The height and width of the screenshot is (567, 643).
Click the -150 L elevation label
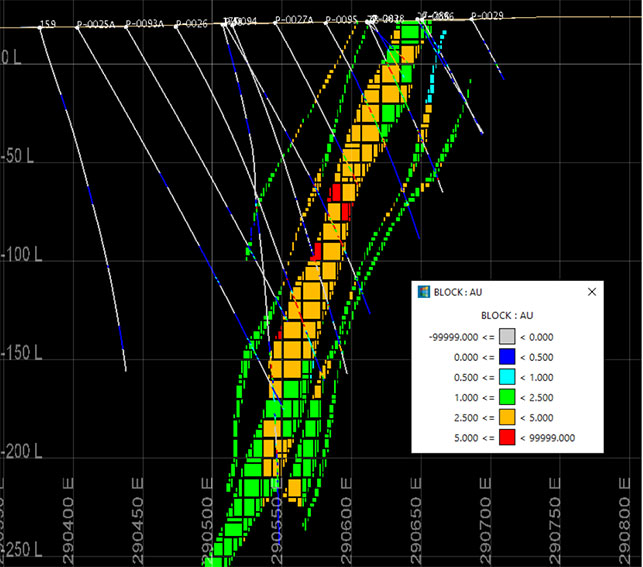20,354
